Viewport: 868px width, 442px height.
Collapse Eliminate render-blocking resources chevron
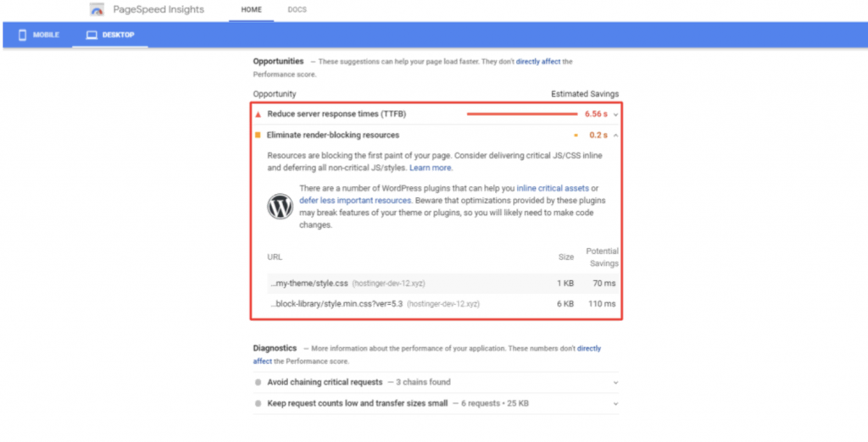[615, 135]
